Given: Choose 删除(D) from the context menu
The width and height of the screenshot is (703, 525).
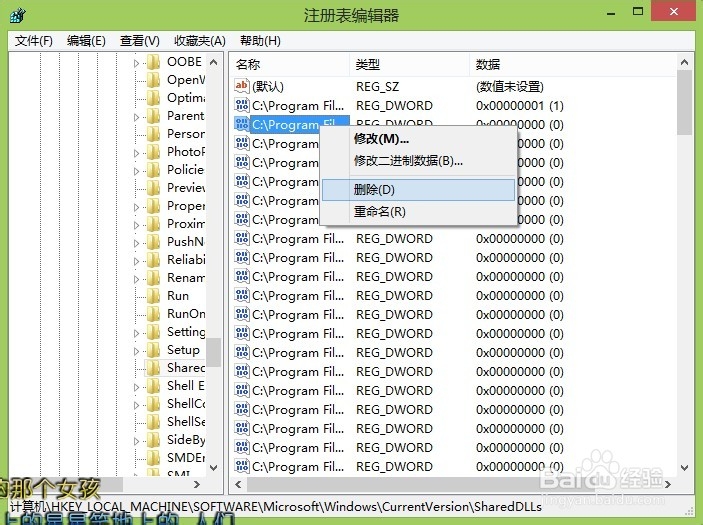Looking at the screenshot, I should click(x=419, y=190).
